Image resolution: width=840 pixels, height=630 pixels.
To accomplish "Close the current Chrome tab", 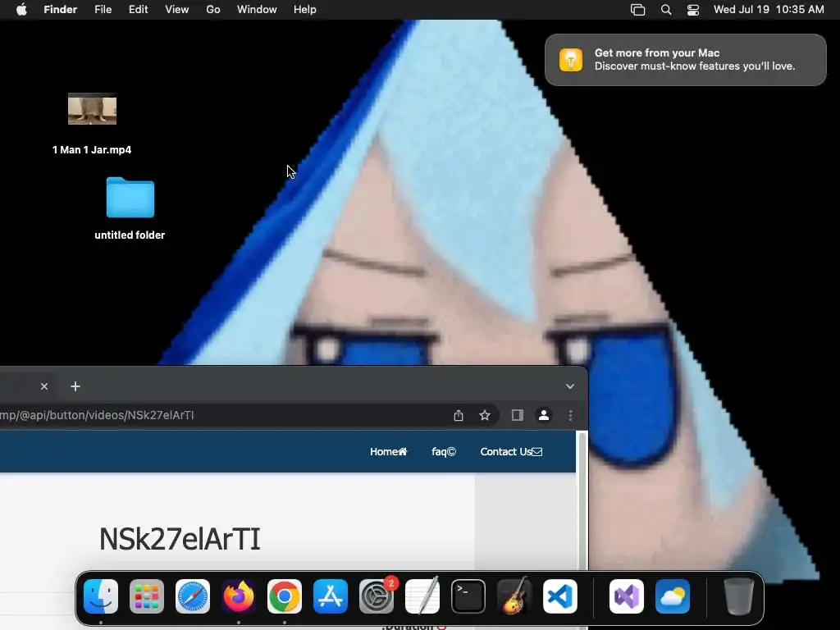I will tap(44, 386).
